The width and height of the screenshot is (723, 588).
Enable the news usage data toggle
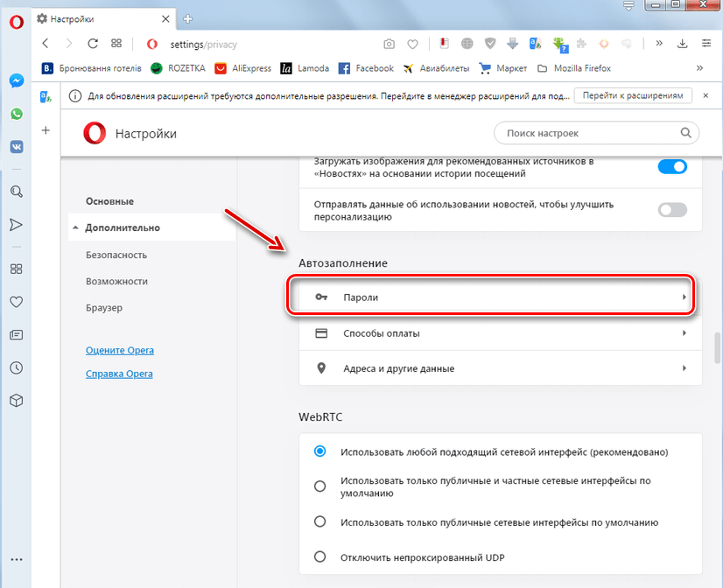[672, 210]
